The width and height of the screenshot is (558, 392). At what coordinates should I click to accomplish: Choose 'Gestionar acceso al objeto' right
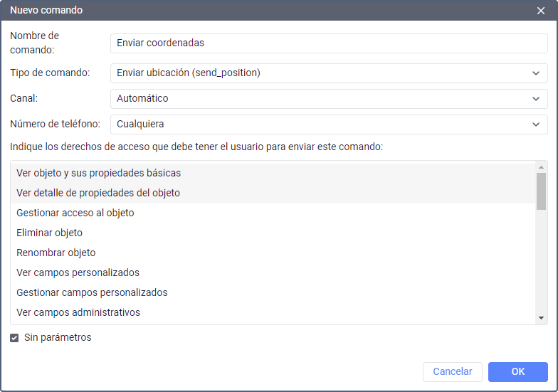pos(75,213)
